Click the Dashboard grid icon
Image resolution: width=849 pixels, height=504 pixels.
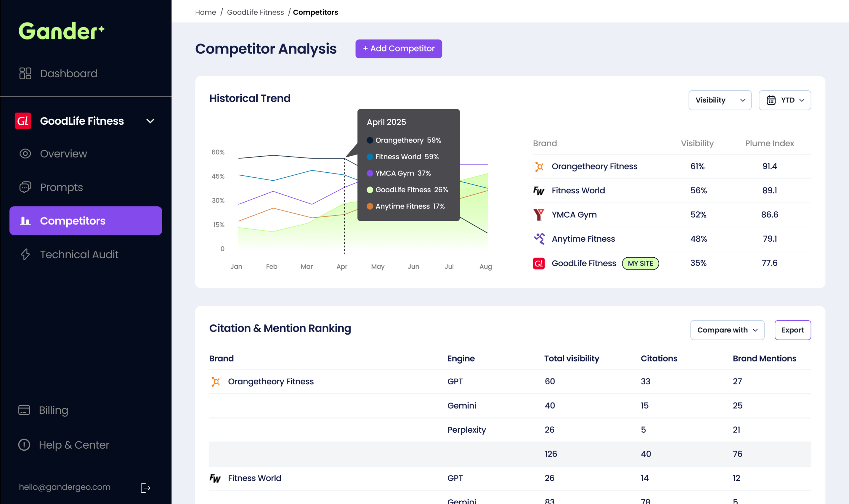[x=25, y=73]
